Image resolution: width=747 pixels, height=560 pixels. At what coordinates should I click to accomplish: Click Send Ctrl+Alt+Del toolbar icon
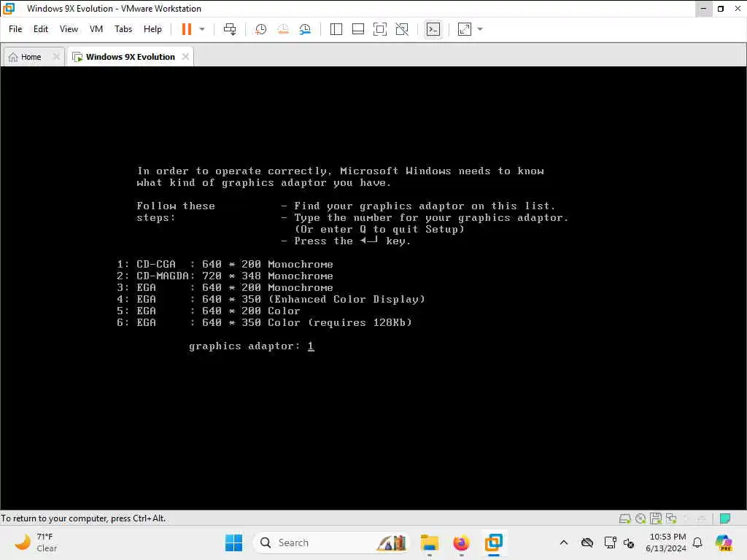point(230,29)
